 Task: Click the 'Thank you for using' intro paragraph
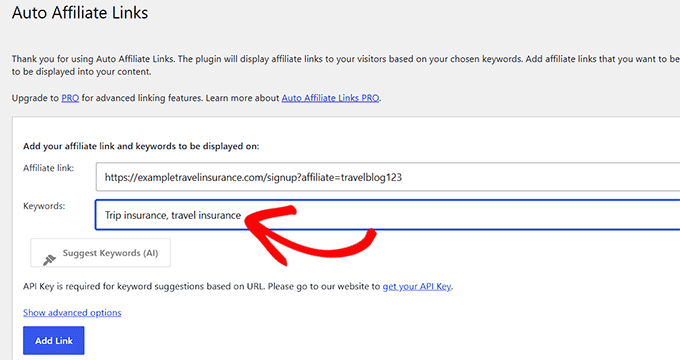coord(346,65)
